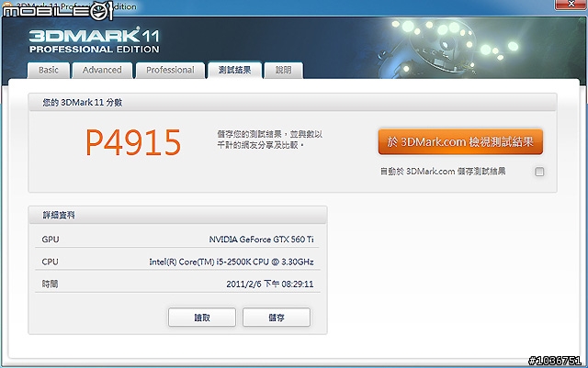Image resolution: width=588 pixels, height=368 pixels.
Task: Click the orange 於 3DMark.com 檢視測試結果 button
Action: tap(460, 141)
